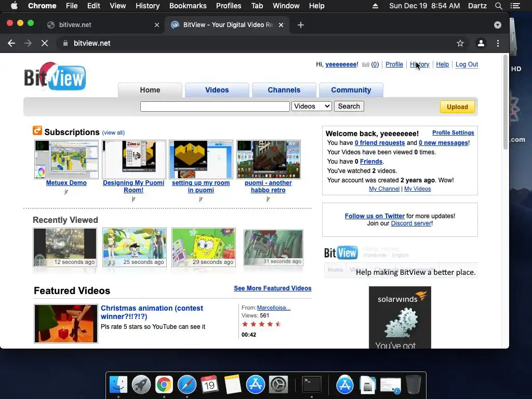Open the tab search dropdown arrow
Screen dimensions: 532x399
pos(498,25)
